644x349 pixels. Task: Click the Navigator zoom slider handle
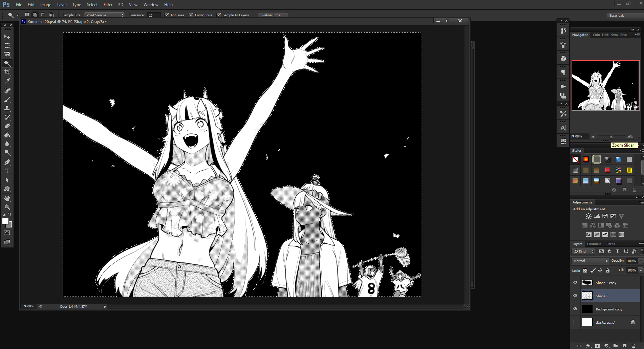[x=611, y=136]
